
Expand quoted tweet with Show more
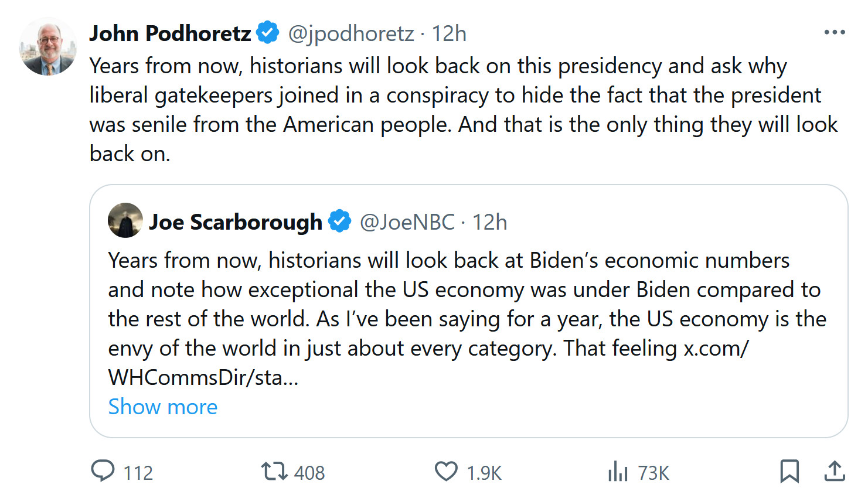[163, 407]
